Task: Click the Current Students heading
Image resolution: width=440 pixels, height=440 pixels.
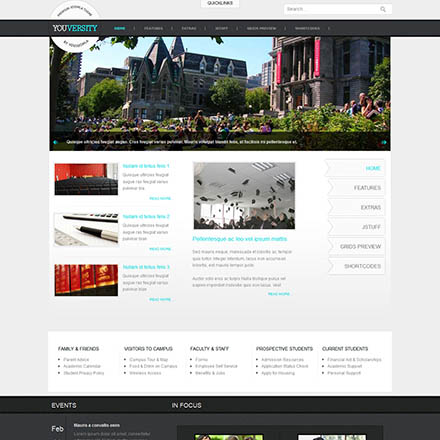Action: 345,349
